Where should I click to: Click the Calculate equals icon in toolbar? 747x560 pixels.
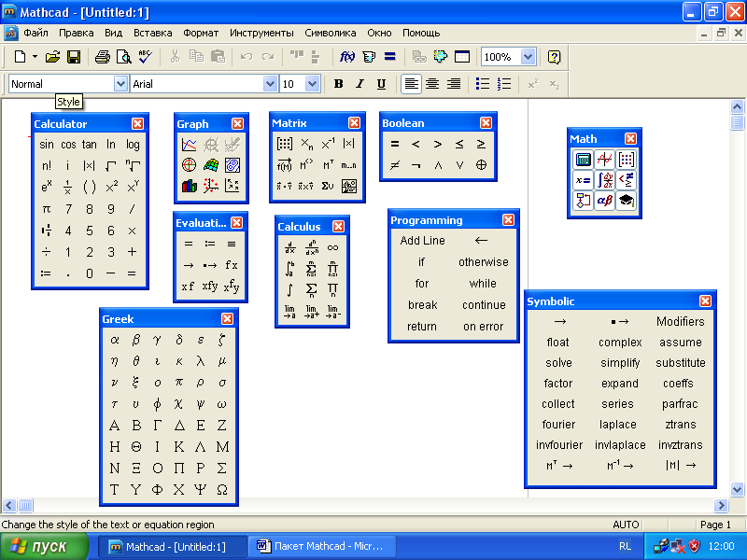tap(389, 57)
